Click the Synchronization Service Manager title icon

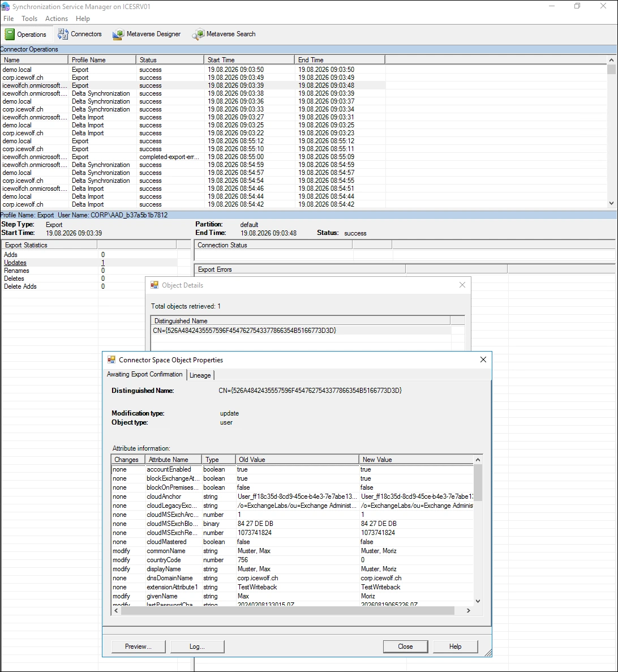6,6
